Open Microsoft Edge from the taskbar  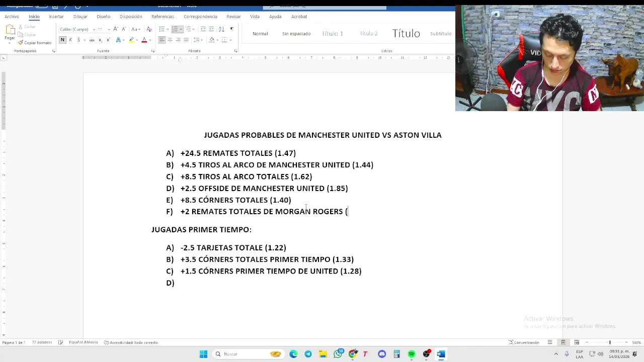(293, 354)
